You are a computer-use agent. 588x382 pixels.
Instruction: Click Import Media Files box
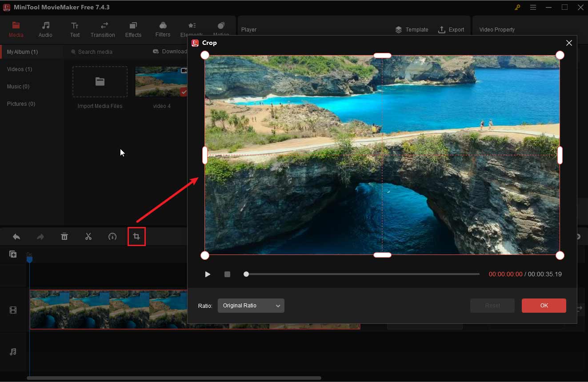tap(100, 82)
